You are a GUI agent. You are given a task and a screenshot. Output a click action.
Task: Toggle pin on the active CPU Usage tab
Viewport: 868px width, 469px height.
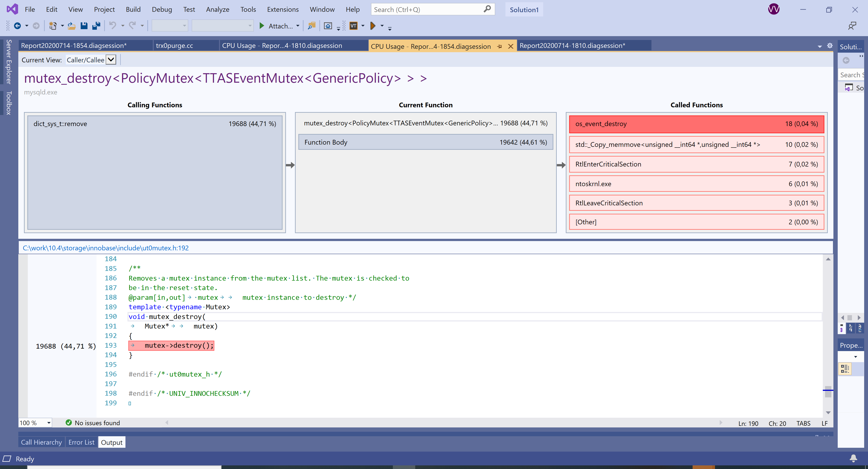(x=500, y=47)
